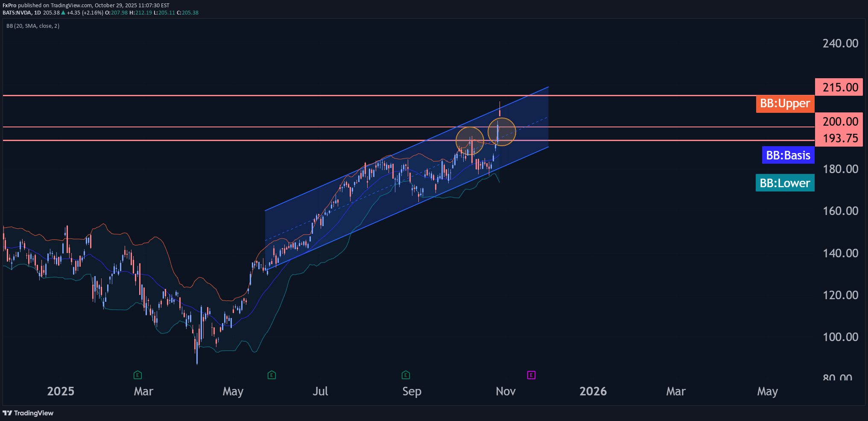Click the green earnings marker above Sep
This screenshot has height=421, width=868.
point(406,375)
